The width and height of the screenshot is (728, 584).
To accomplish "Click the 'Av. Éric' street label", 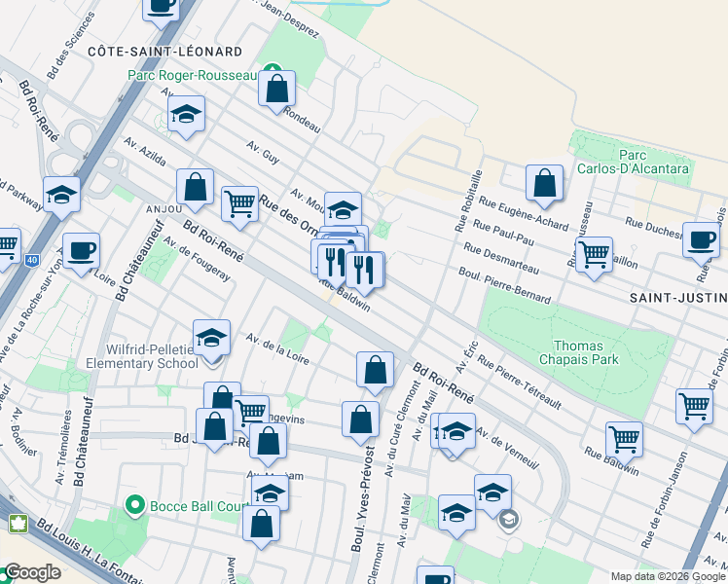I will 467,357.
